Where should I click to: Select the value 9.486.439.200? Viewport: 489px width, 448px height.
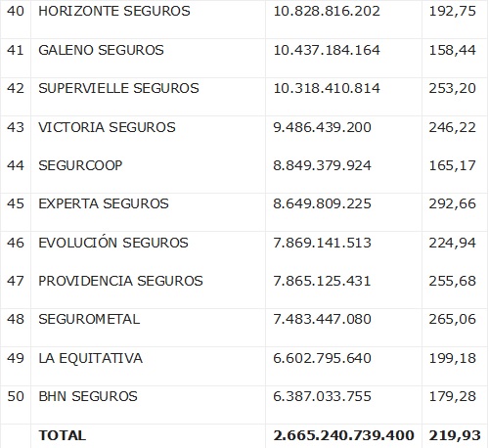click(x=322, y=127)
